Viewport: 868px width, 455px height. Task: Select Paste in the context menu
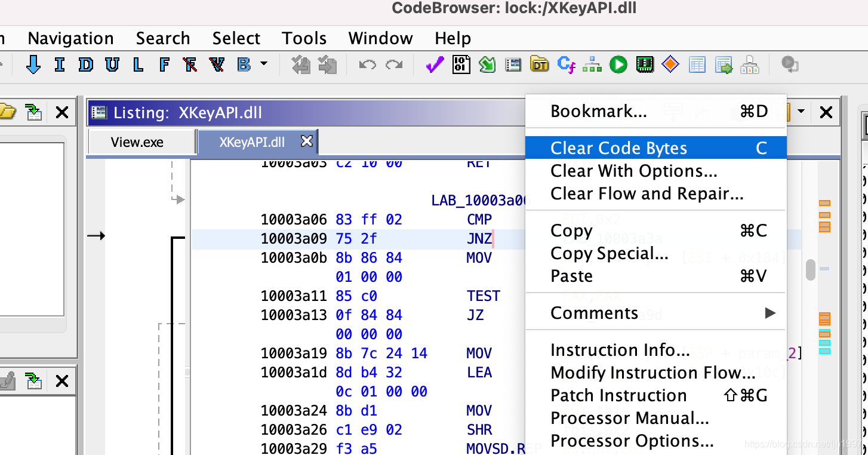(656, 276)
